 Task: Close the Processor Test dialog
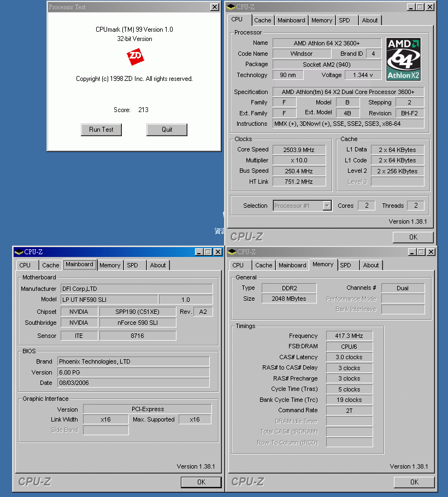(x=215, y=7)
